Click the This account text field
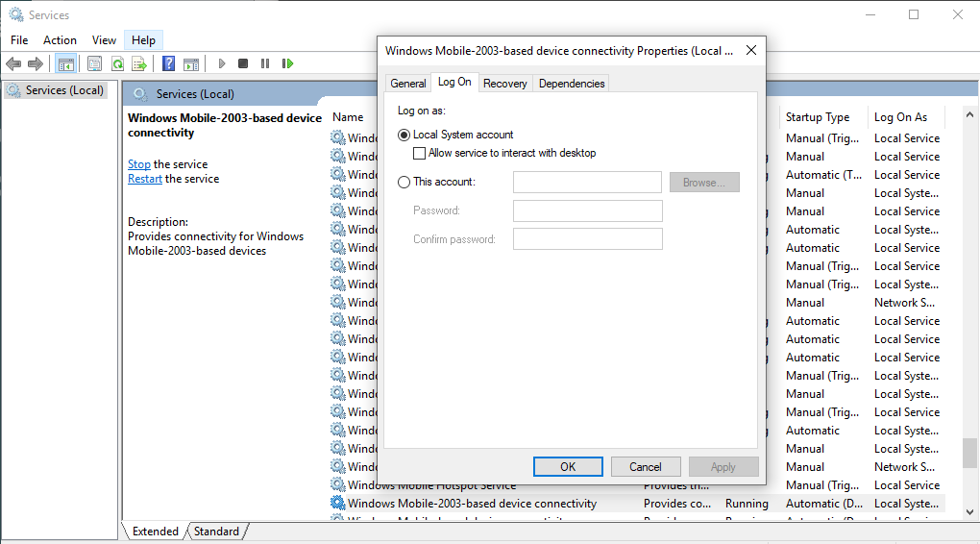 [x=587, y=182]
